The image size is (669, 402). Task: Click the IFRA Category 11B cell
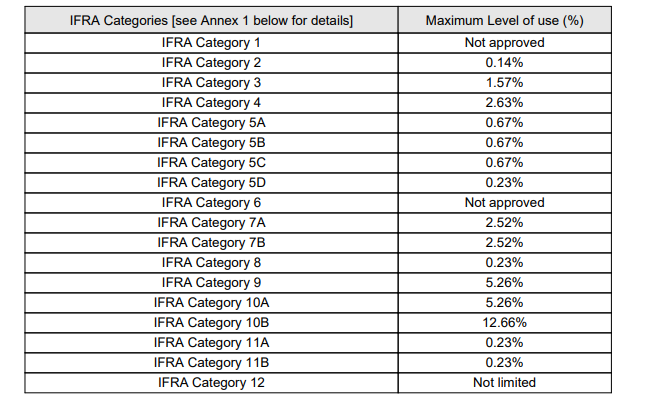pyautogui.click(x=209, y=363)
